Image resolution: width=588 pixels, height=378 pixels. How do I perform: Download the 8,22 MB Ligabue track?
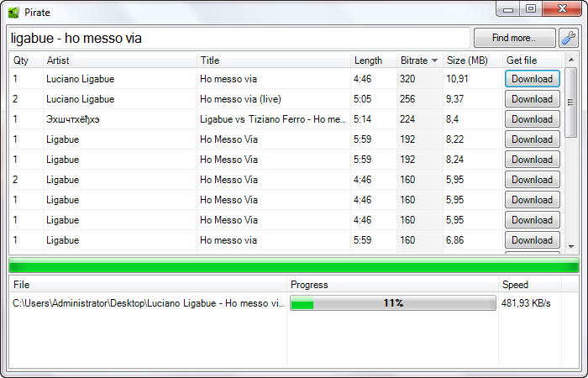532,139
